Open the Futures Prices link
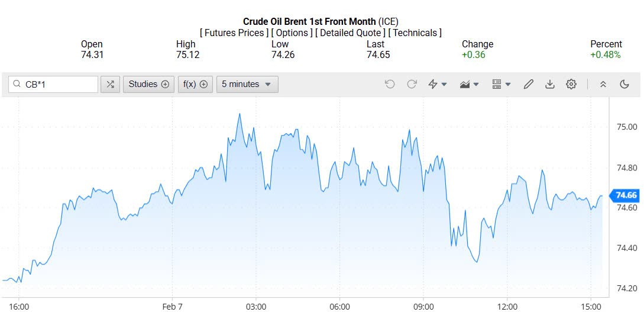The height and width of the screenshot is (312, 644). [236, 33]
